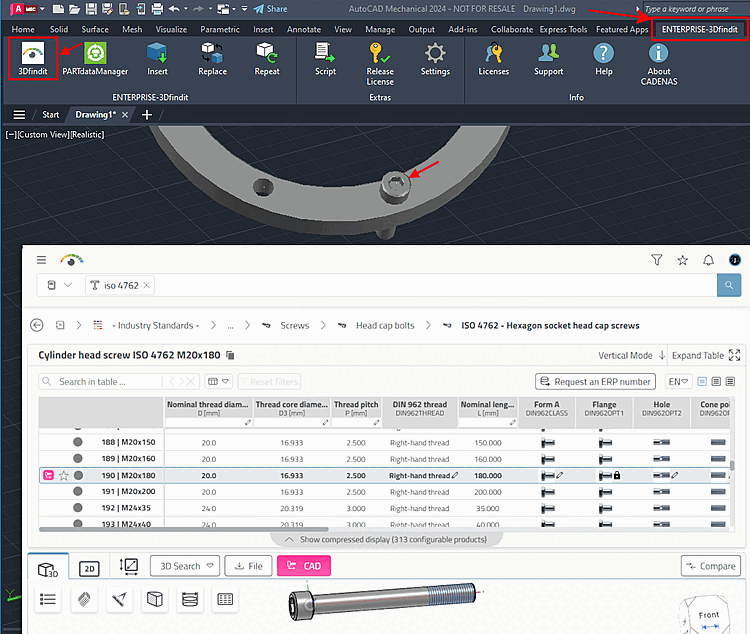Image resolution: width=750 pixels, height=634 pixels.
Task: Switch to the 3D view tab icon
Action: click(48, 568)
